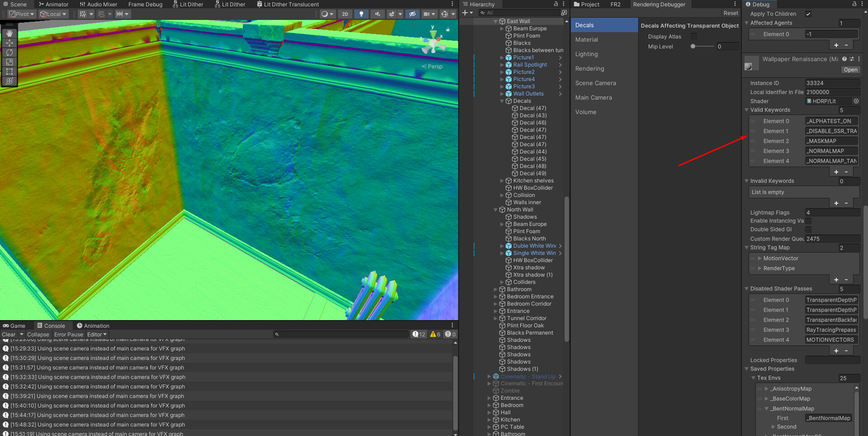Open the Pivot dropdown

pos(21,14)
